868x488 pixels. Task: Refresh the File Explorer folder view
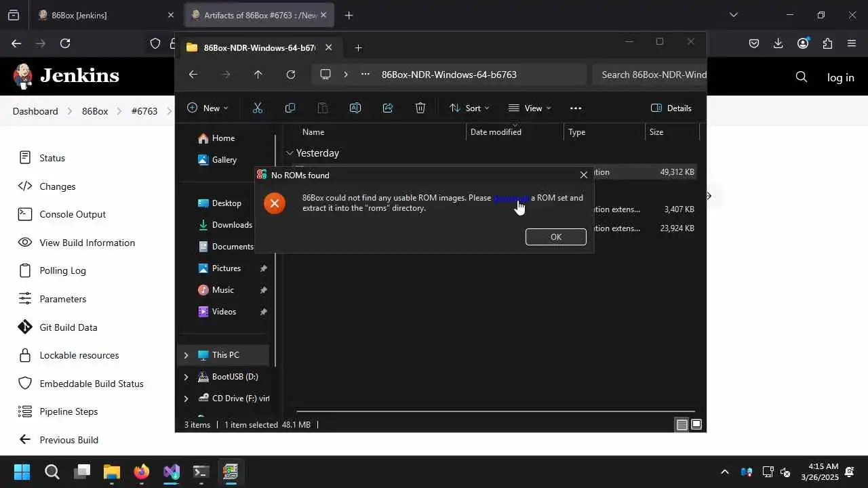291,75
